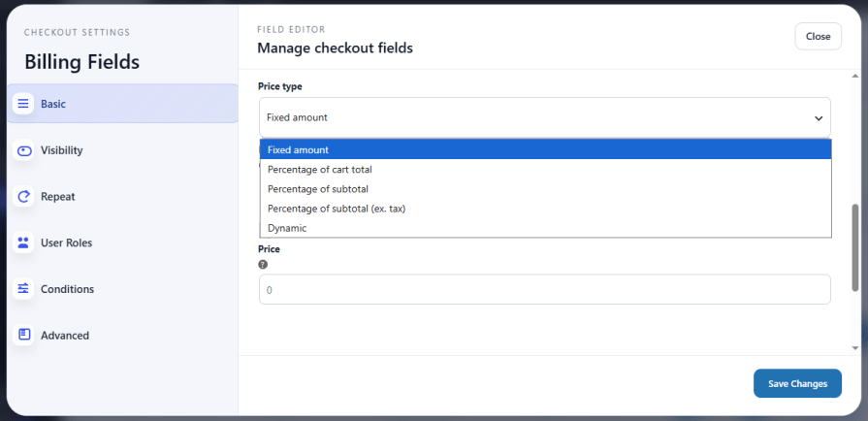The height and width of the screenshot is (421, 868).
Task: Click the scrollbar up arrow
Action: pyautogui.click(x=855, y=76)
